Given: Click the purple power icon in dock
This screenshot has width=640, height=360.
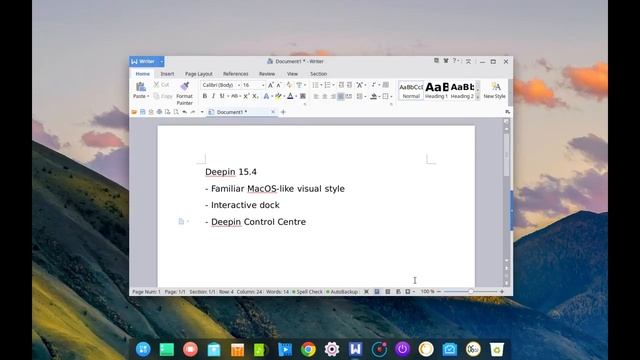Looking at the screenshot, I should coord(402,349).
